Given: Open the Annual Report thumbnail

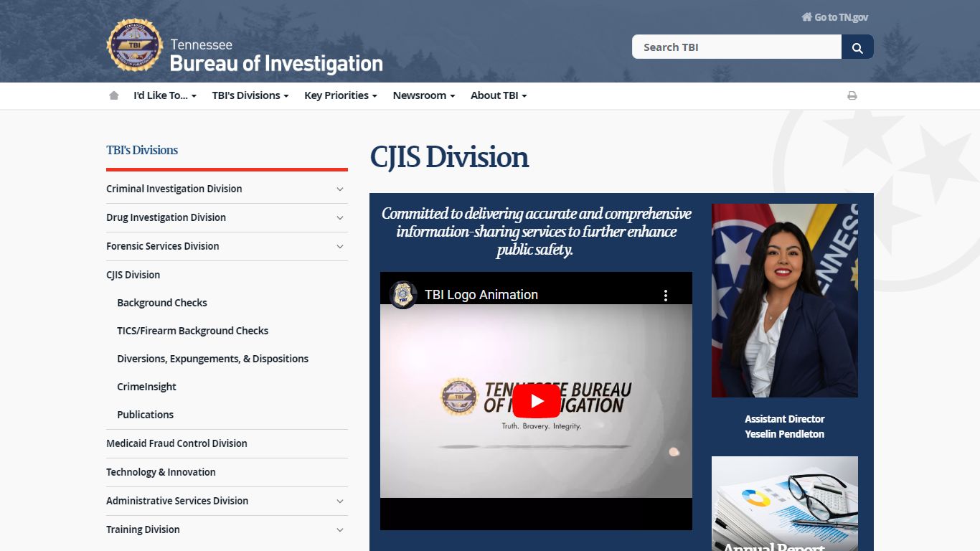Looking at the screenshot, I should 785,504.
